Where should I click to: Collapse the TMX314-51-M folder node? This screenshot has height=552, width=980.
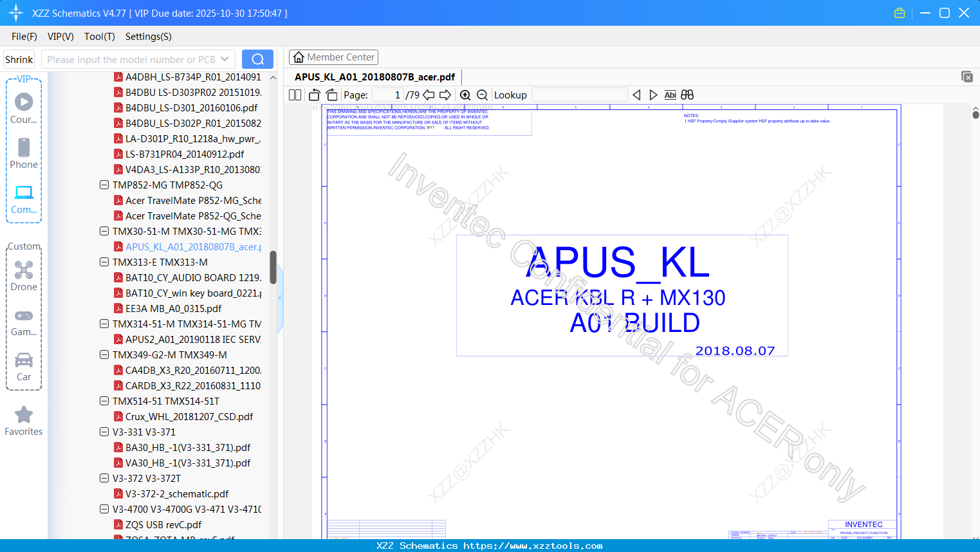click(x=104, y=324)
